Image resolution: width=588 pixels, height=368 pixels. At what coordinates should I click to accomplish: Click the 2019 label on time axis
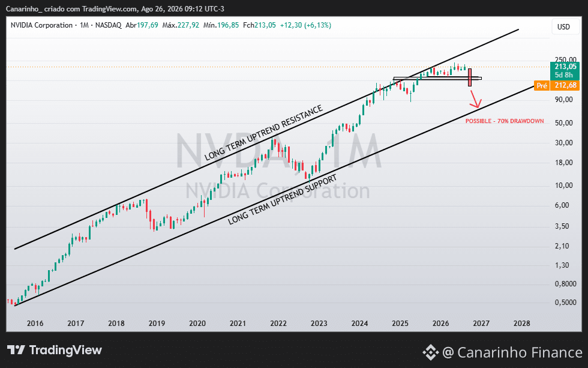coord(157,324)
